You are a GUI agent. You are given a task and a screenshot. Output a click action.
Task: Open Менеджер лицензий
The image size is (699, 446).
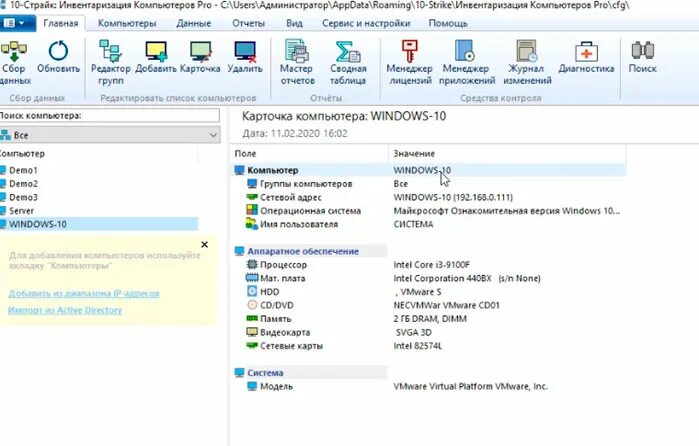(x=410, y=62)
